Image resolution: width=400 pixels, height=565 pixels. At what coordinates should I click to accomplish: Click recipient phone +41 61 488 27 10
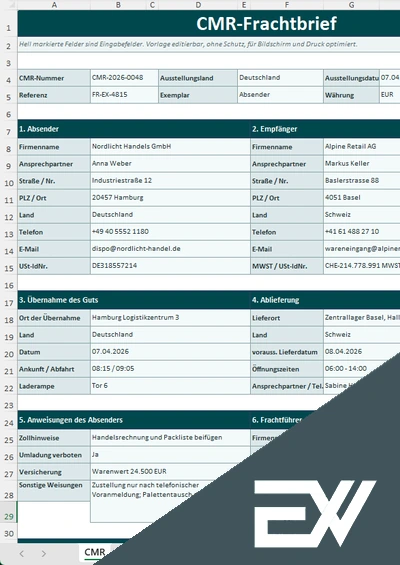point(362,232)
